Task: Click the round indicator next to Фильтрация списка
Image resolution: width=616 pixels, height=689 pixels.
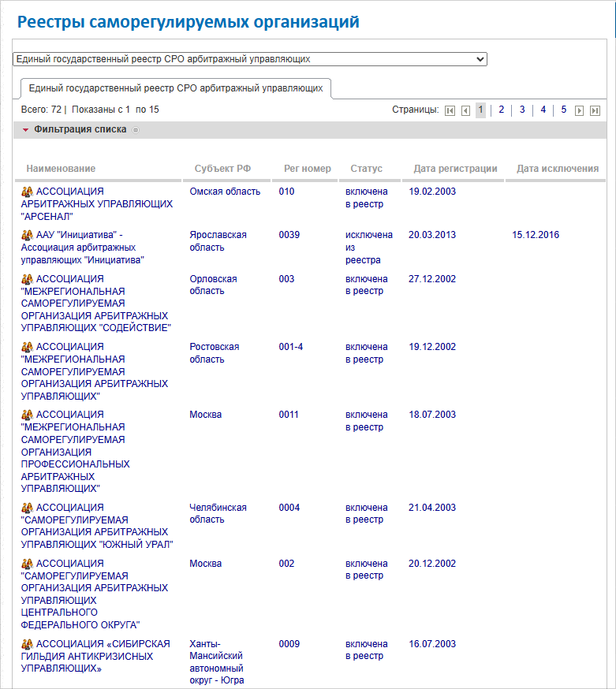Action: tap(136, 130)
